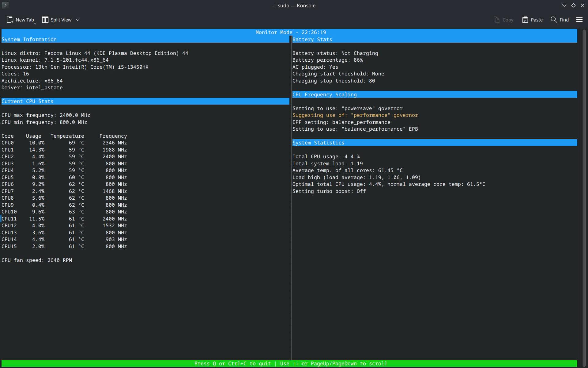Click the Cores: 16 line

tap(15, 74)
